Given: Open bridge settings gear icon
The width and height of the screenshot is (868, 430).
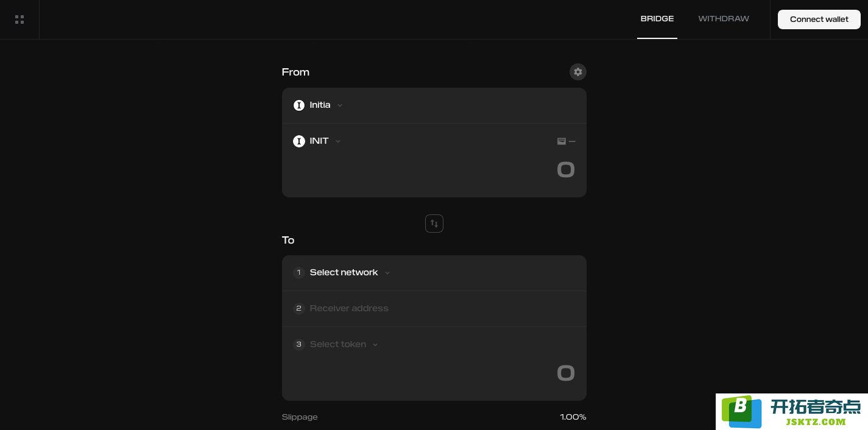Looking at the screenshot, I should [x=577, y=72].
